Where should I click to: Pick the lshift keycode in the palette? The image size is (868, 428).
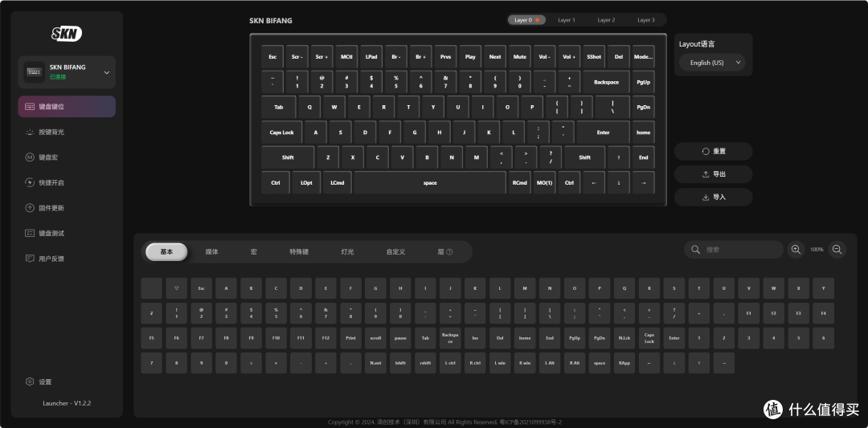400,363
